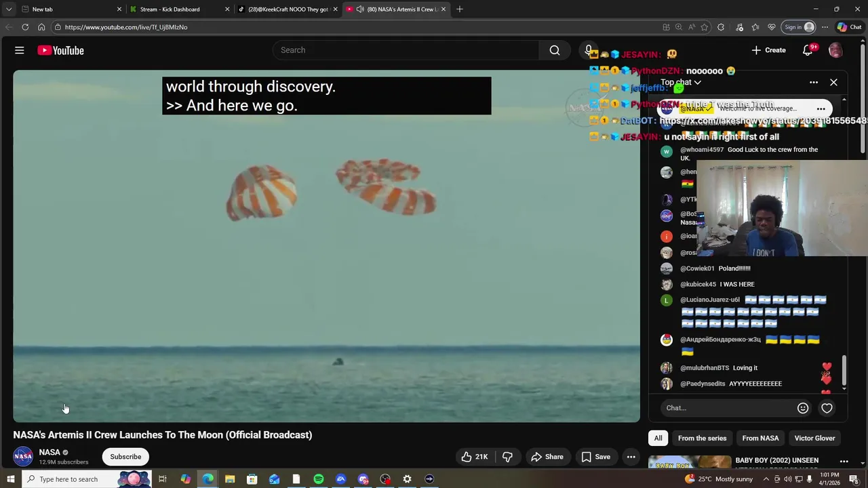Share the Artemis II video
868x488 pixels.
click(x=547, y=457)
